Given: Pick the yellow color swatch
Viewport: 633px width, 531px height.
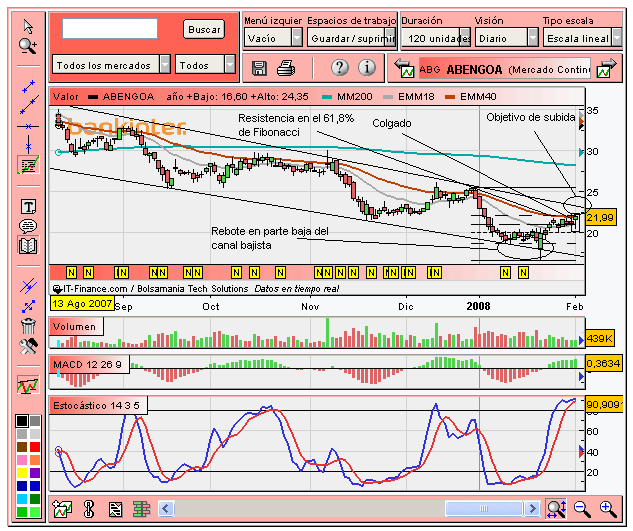Looking at the screenshot, I should click(x=22, y=472).
